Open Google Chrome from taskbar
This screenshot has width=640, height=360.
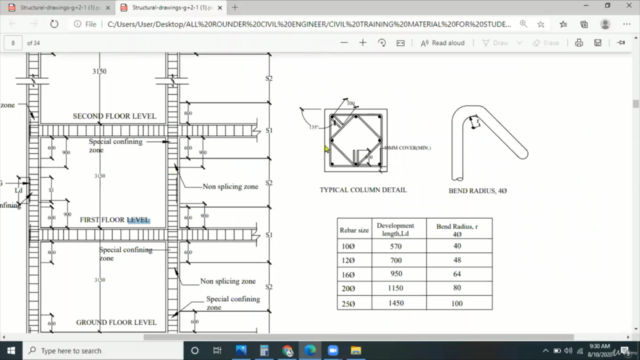287,351
